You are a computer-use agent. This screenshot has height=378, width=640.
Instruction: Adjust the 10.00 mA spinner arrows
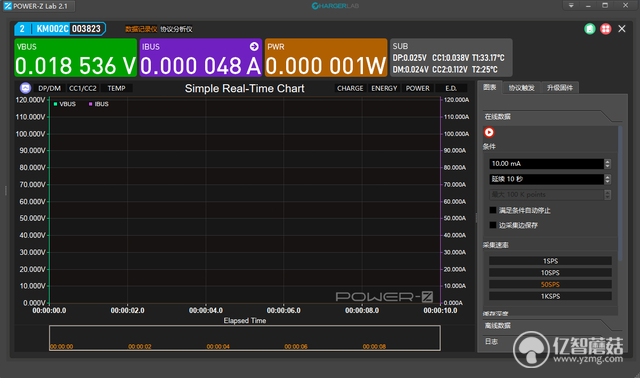(x=608, y=164)
